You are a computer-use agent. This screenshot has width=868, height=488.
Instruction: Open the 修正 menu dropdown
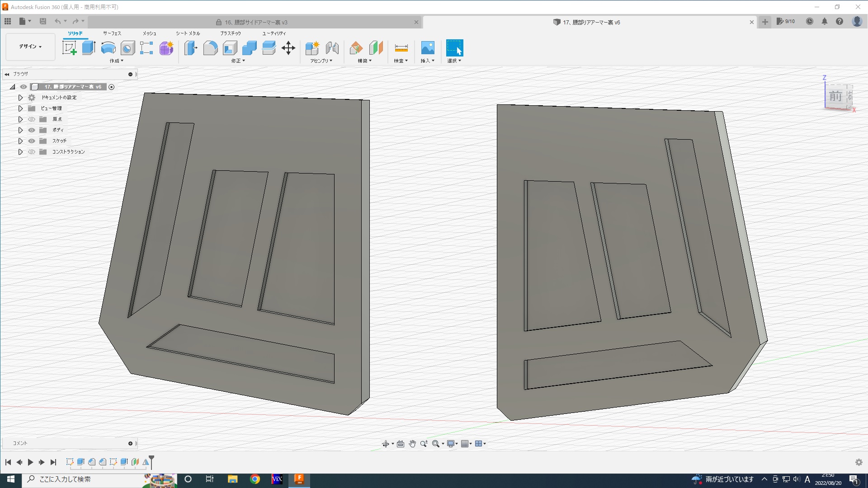point(238,61)
